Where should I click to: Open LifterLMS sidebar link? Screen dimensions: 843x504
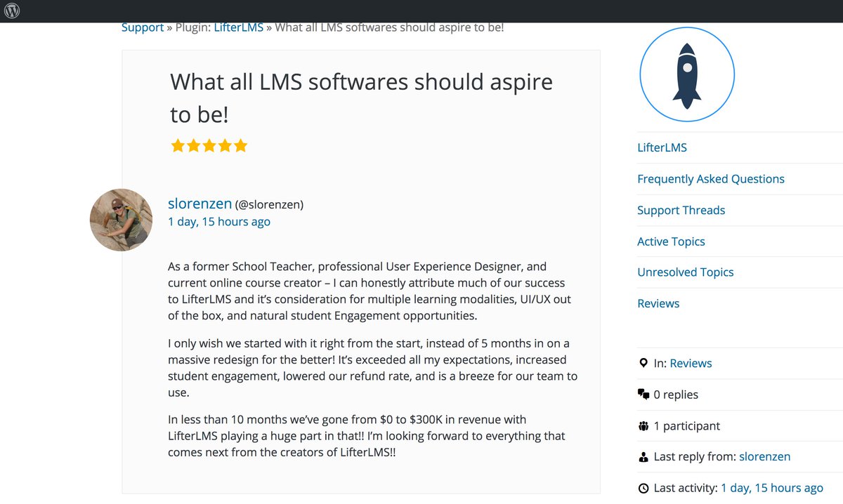pos(662,147)
